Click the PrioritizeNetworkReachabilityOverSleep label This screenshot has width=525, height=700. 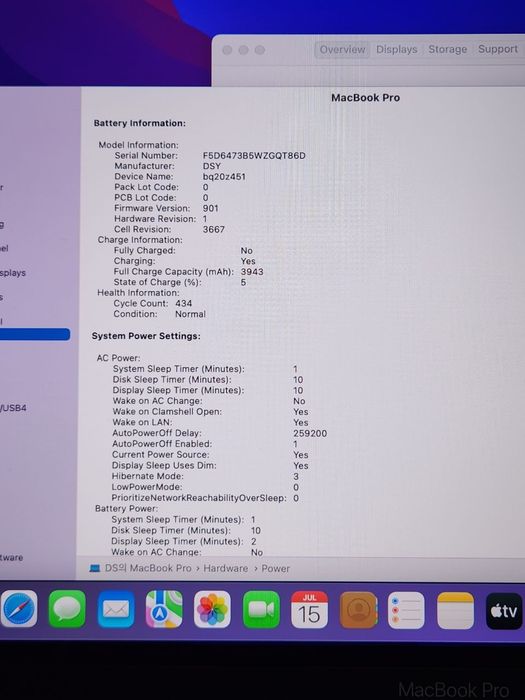(x=199, y=498)
